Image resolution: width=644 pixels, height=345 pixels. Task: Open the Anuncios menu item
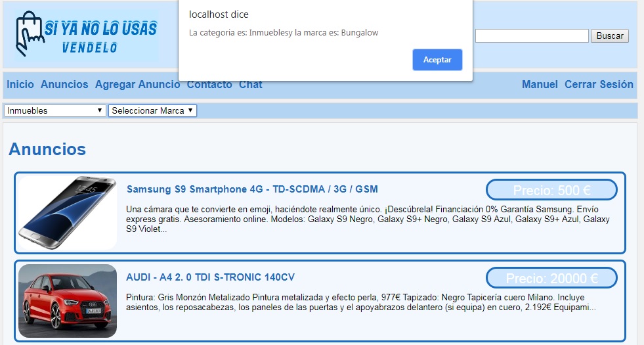pos(64,85)
